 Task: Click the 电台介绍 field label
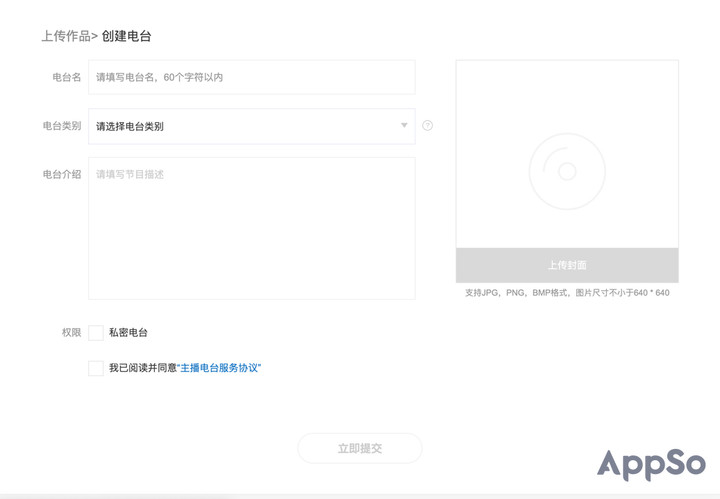coord(62,174)
